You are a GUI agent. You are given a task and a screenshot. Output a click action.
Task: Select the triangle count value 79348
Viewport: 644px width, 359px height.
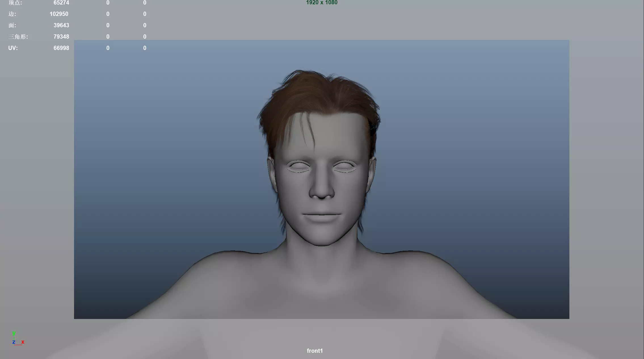(x=61, y=37)
